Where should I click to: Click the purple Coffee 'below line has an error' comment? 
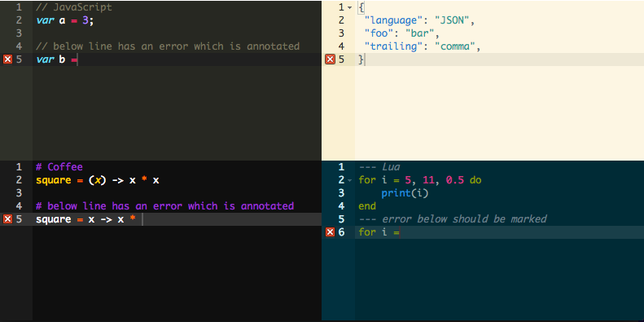[x=164, y=206]
